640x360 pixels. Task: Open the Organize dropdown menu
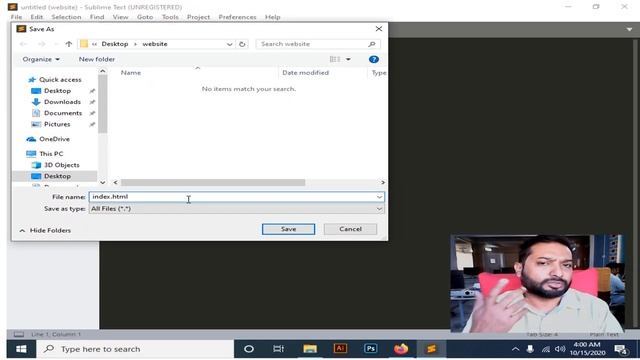click(41, 59)
